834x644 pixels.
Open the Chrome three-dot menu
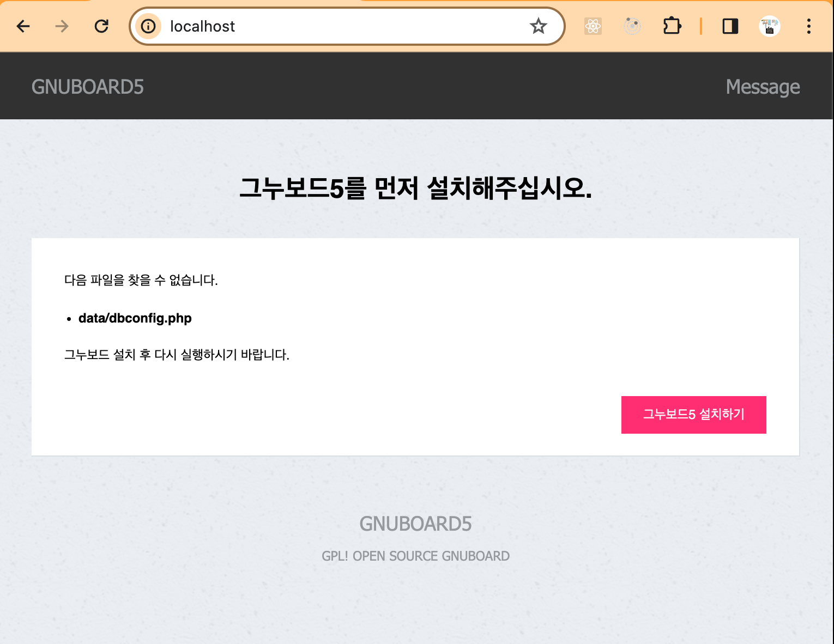click(x=809, y=26)
